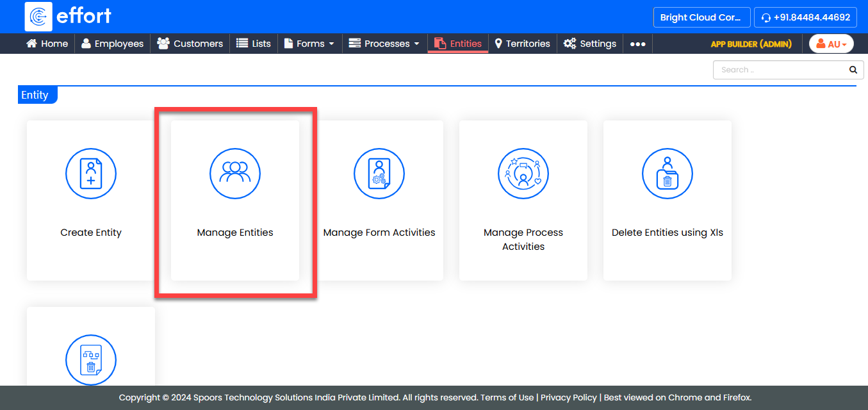Open the partially visible bottom delete icon
This screenshot has height=410, width=868.
click(x=90, y=360)
